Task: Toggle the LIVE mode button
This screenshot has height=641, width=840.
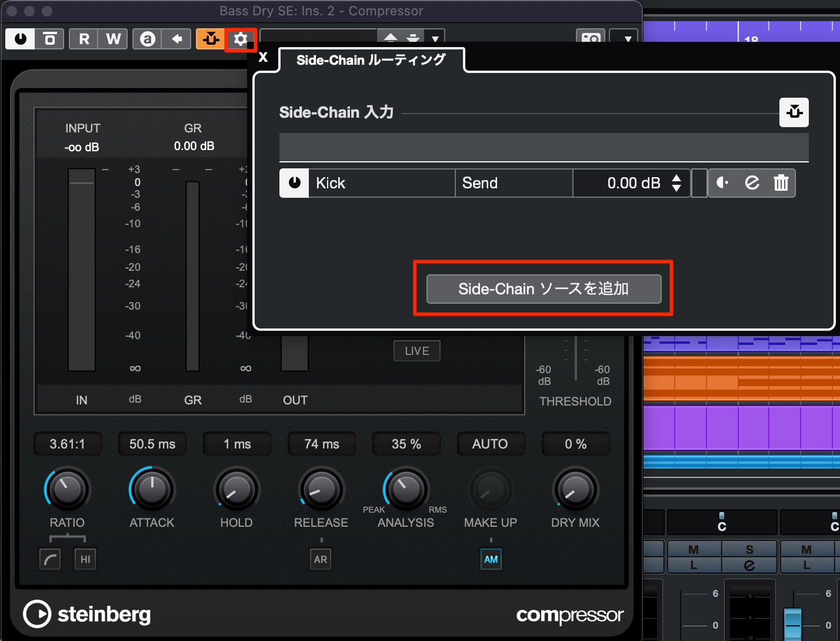Action: click(417, 351)
